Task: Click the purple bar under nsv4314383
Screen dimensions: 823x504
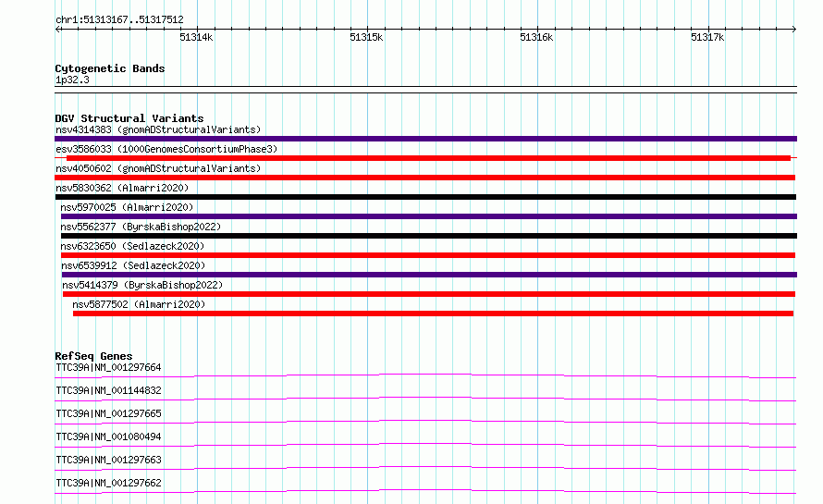Action: 425,139
